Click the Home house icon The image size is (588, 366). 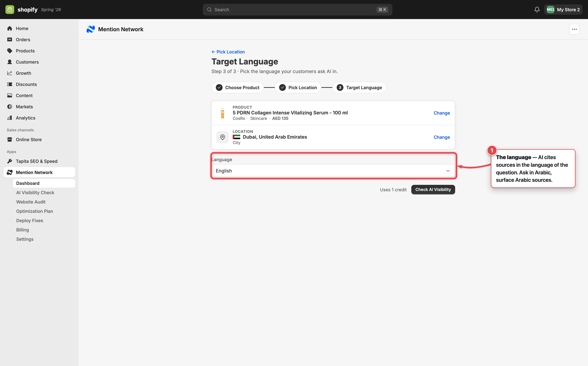click(10, 28)
